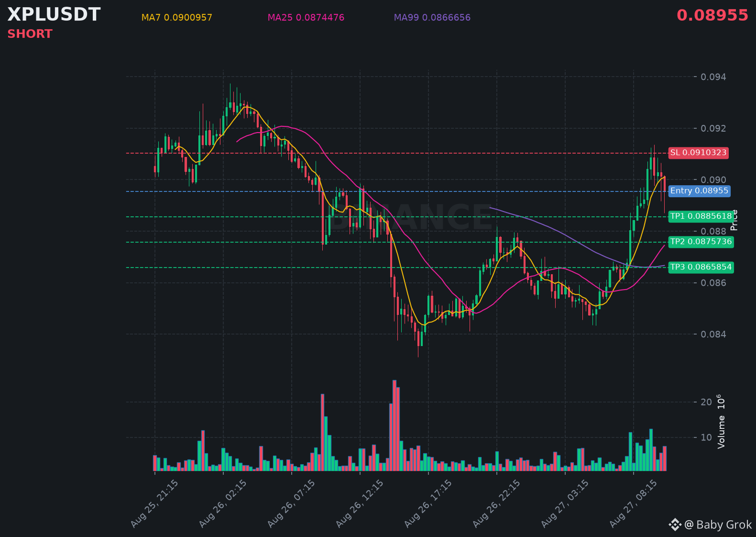Click the current price 0.08955 in the header
756x537 pixels.
pyautogui.click(x=712, y=15)
